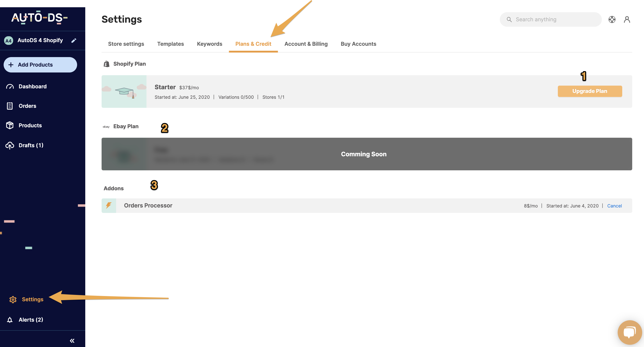Click the Alerts bell icon
Image resolution: width=644 pixels, height=347 pixels.
10,320
